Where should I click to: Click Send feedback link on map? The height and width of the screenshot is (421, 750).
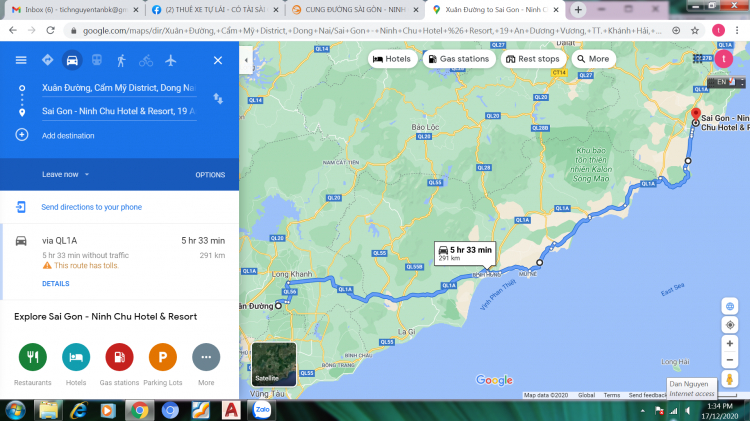pos(647,395)
